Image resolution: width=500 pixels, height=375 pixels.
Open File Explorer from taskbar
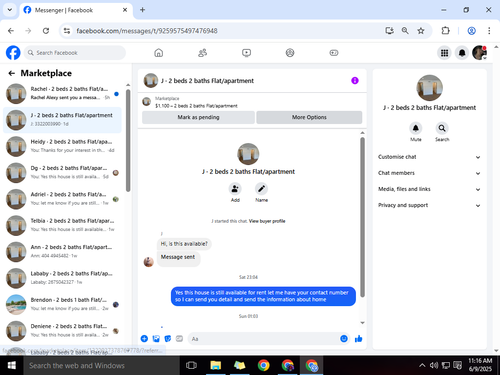pos(215,365)
